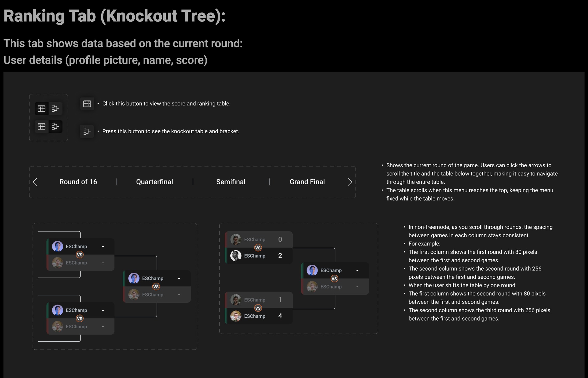Click right arrow to next round
Viewport: 588px width, 378px height.
[350, 182]
